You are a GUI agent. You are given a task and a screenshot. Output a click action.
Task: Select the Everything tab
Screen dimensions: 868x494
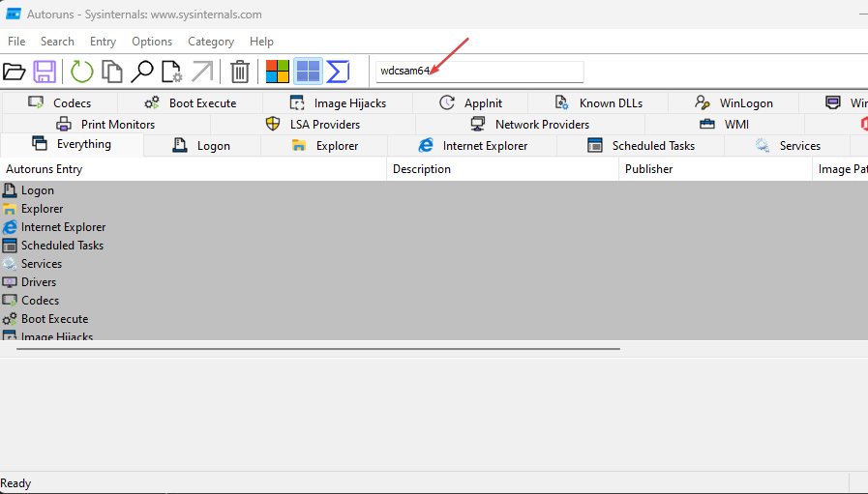pos(72,144)
